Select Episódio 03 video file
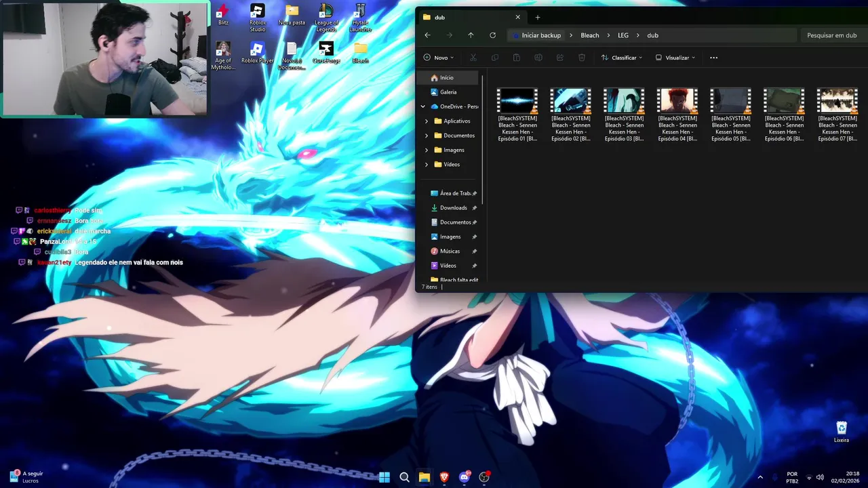 (x=624, y=115)
